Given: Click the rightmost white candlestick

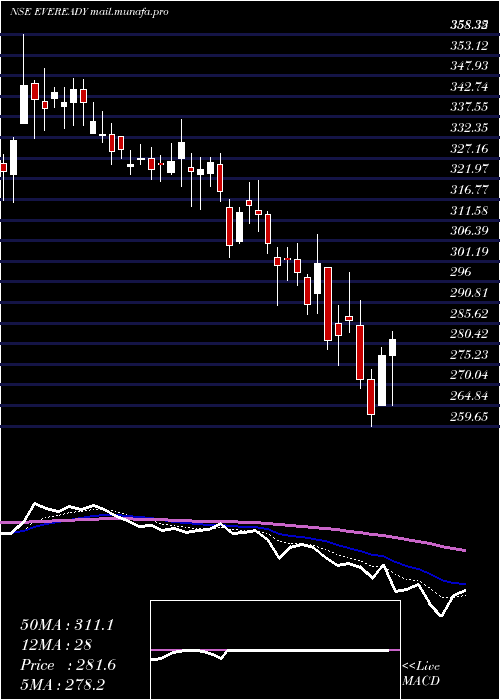Looking at the screenshot, I should pyautogui.click(x=393, y=348).
